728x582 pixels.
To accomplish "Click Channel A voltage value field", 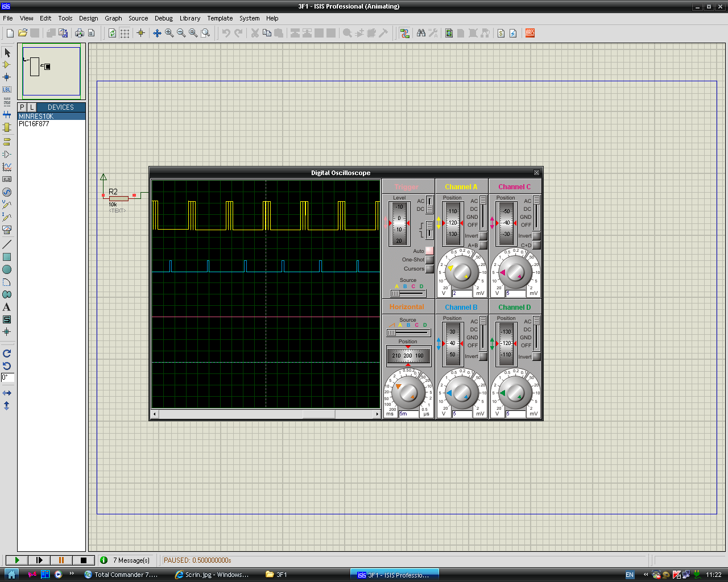I will coord(462,293).
